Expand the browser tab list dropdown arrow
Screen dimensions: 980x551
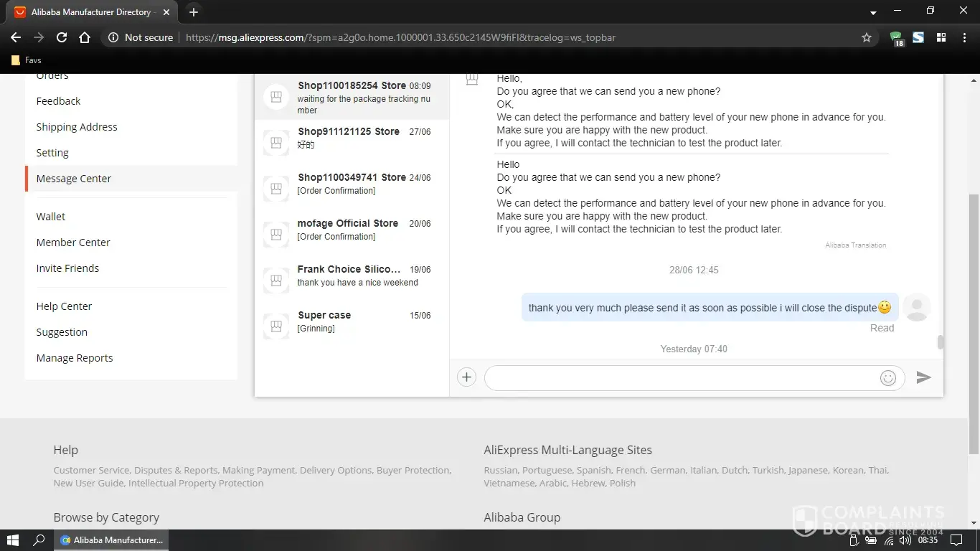[x=873, y=13]
